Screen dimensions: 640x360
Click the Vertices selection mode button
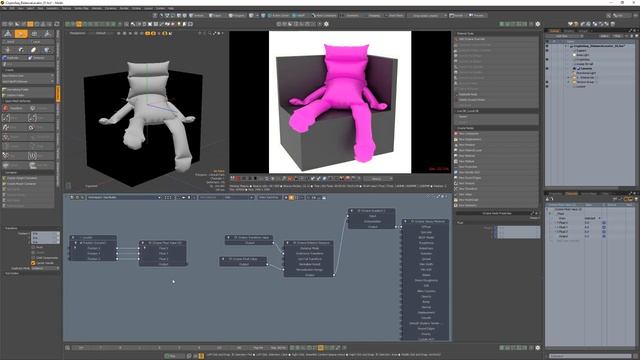[x=197, y=16]
